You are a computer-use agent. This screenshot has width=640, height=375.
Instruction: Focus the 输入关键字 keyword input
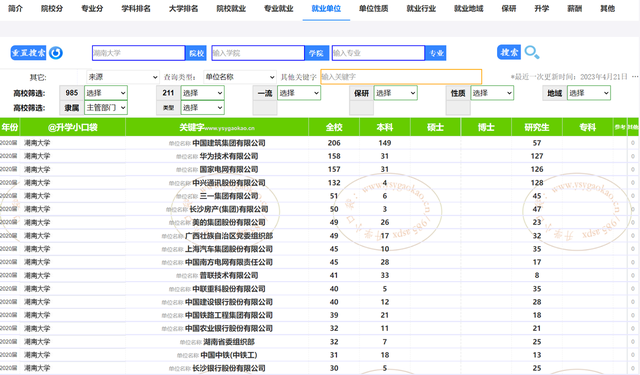click(401, 77)
